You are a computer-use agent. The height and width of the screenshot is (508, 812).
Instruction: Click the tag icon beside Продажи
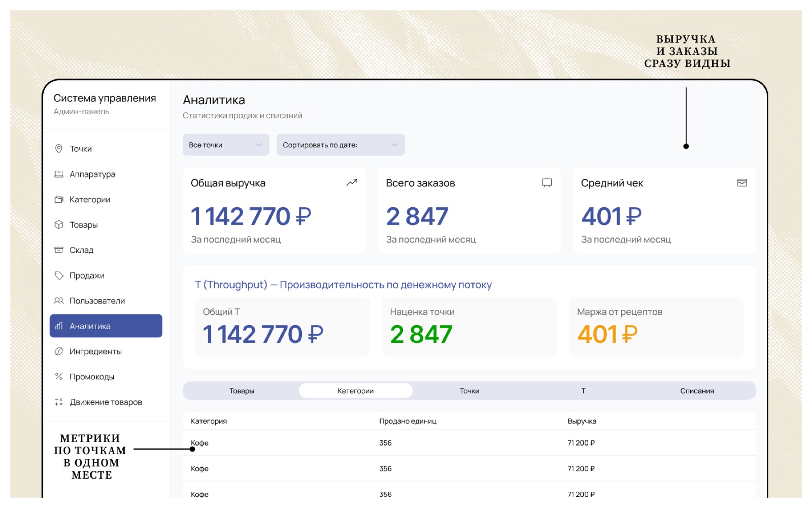[59, 275]
